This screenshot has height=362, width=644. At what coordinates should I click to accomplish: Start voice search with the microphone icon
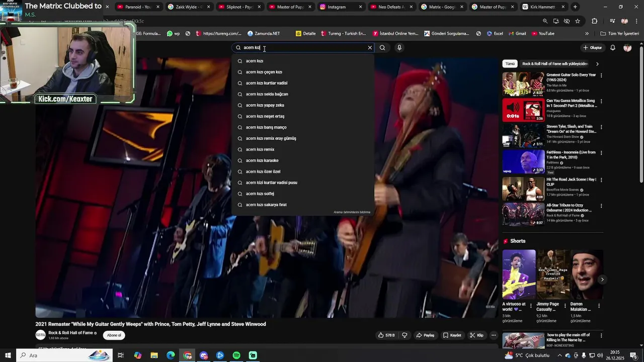[399, 48]
